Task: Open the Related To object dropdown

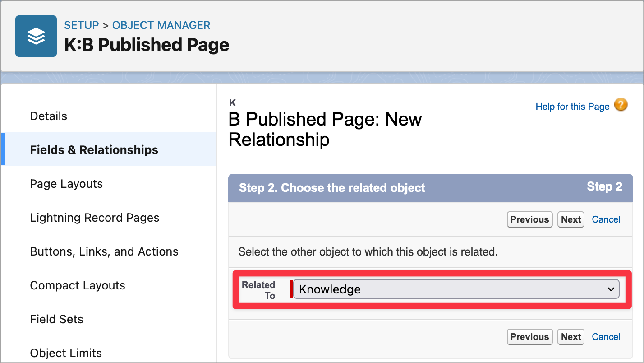Action: (457, 289)
